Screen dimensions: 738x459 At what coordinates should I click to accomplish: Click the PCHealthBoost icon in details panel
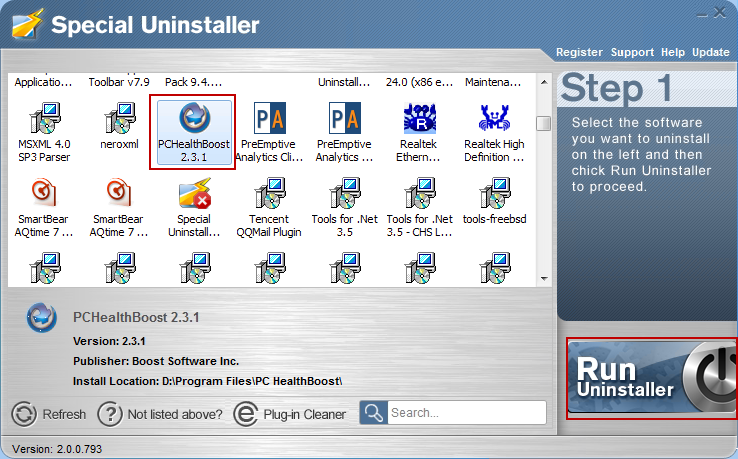pyautogui.click(x=41, y=318)
